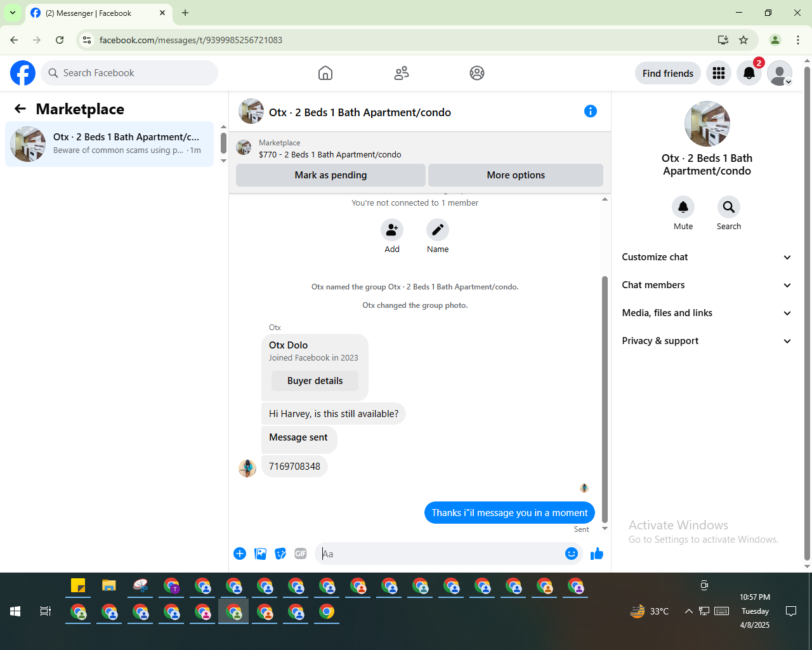Click the Find friends button
This screenshot has width=812, height=650.
pyautogui.click(x=668, y=73)
